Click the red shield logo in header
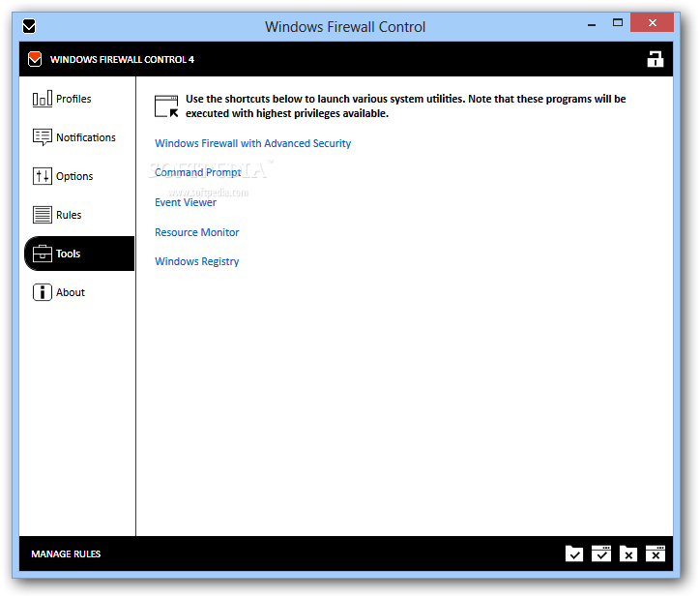Image resolution: width=700 pixels, height=598 pixels. click(35, 59)
